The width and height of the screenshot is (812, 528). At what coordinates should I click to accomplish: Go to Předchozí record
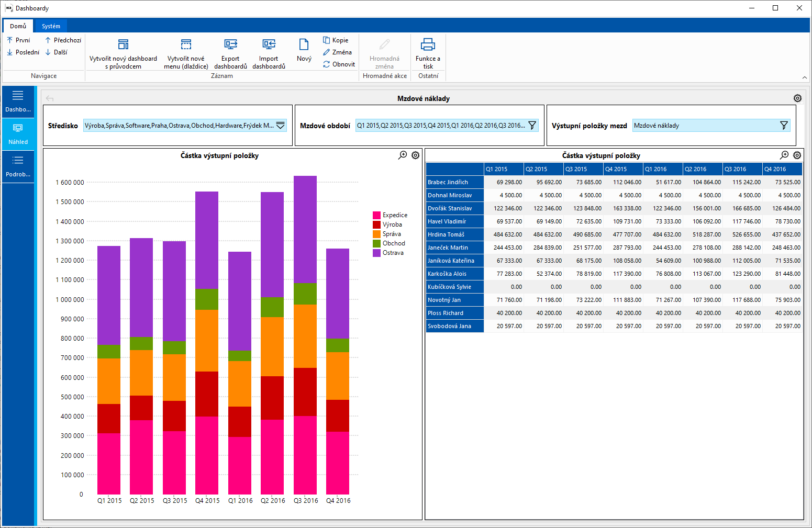coord(63,40)
